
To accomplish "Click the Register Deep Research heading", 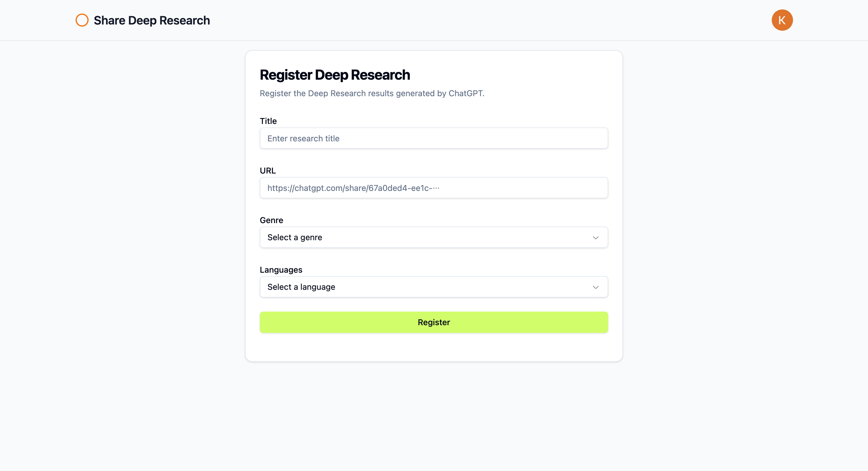I will click(x=335, y=75).
